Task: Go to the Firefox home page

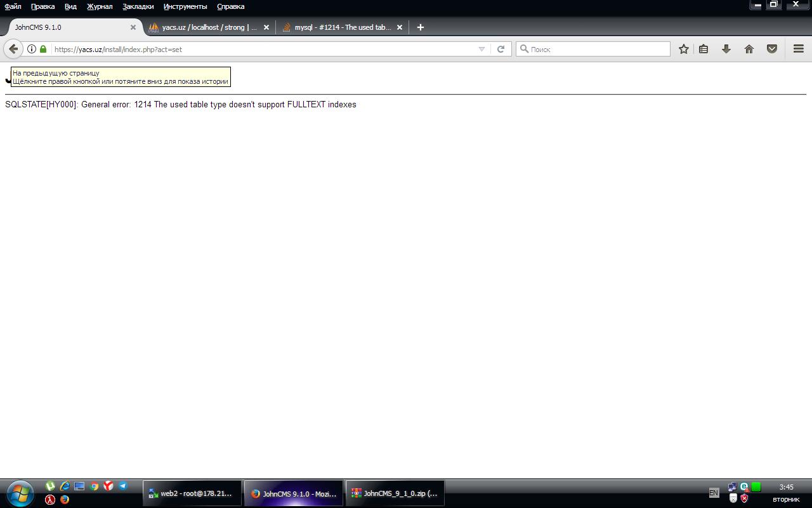Action: tap(749, 49)
